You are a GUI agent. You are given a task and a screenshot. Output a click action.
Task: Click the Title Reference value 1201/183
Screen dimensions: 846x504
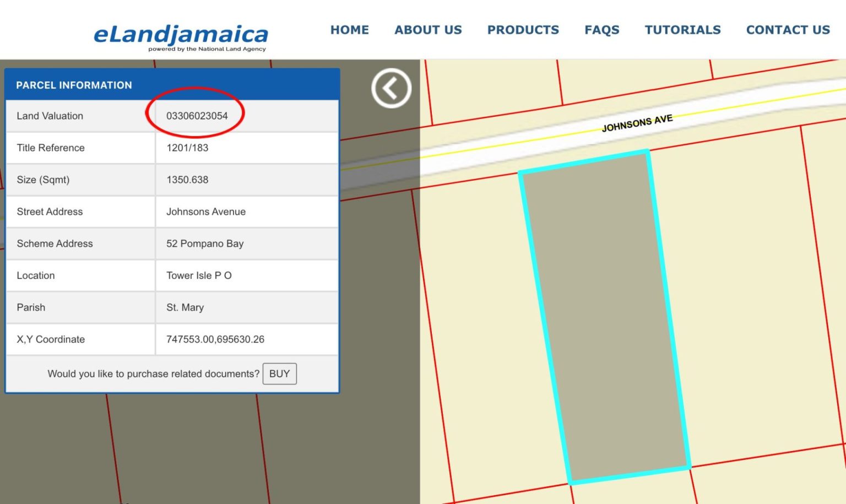pyautogui.click(x=187, y=147)
